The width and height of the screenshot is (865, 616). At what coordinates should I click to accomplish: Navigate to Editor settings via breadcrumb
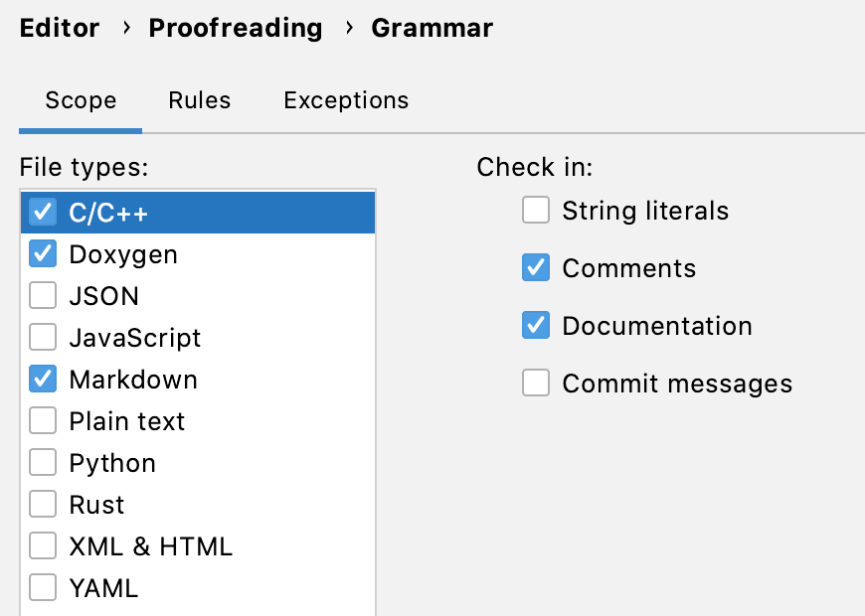point(59,28)
